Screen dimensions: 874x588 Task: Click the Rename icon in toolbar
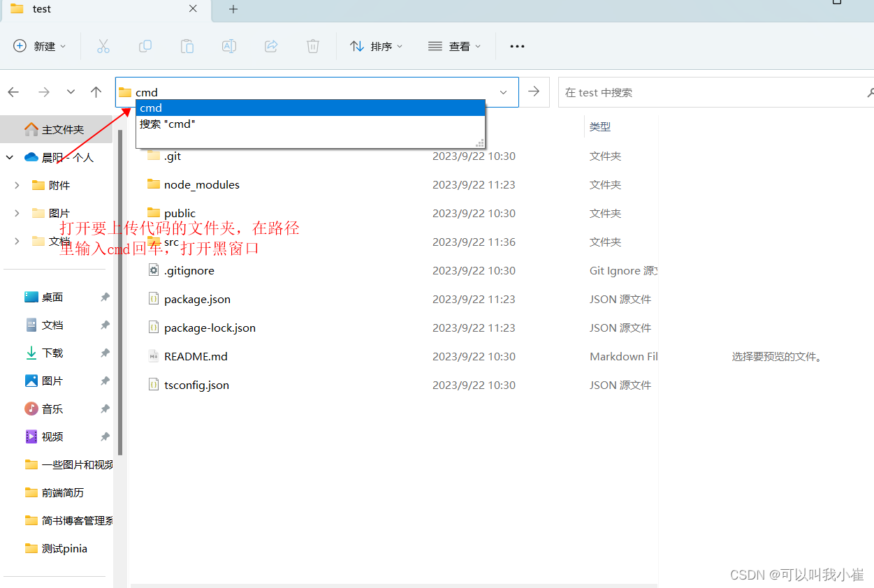228,46
